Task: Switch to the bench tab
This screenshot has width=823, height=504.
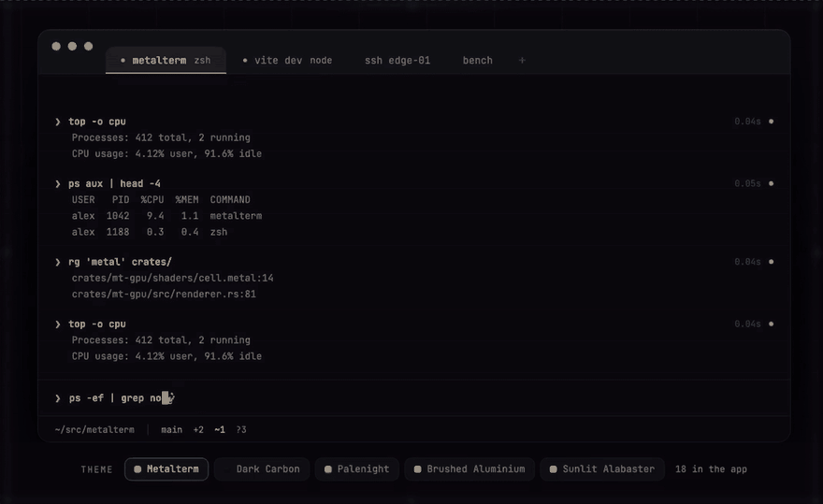Action: click(478, 61)
